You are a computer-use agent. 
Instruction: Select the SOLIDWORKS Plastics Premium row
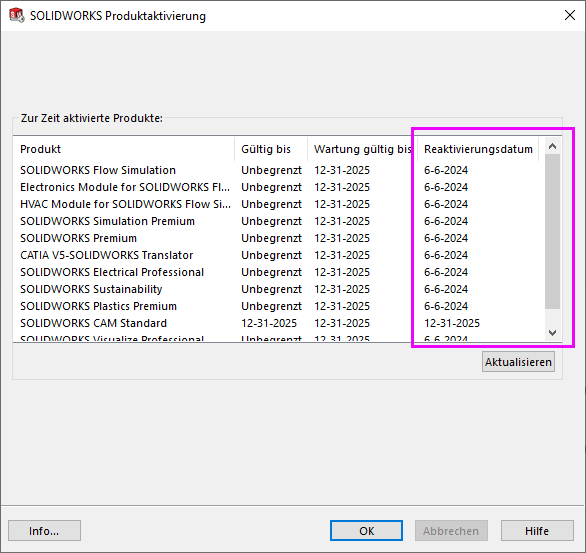[279, 306]
